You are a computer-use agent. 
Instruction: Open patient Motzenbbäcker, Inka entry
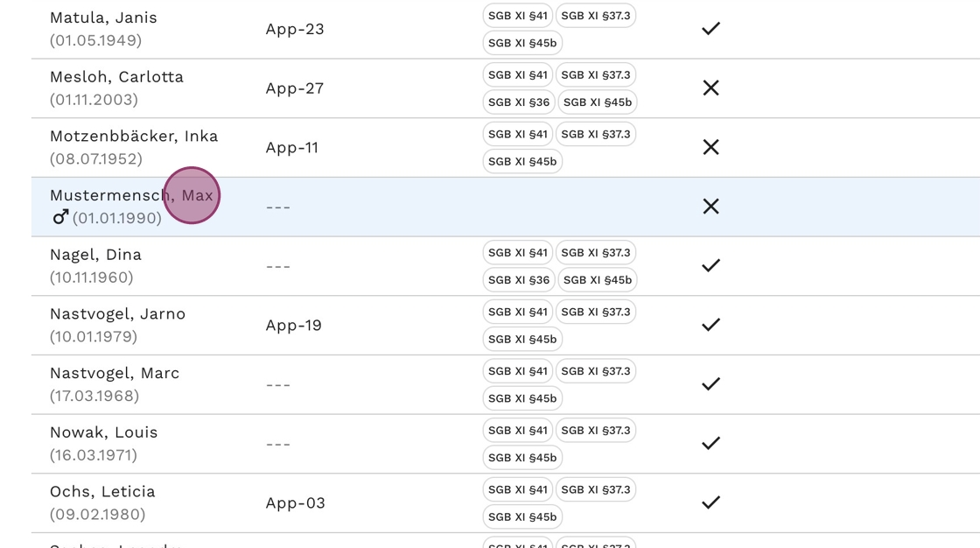(x=133, y=137)
